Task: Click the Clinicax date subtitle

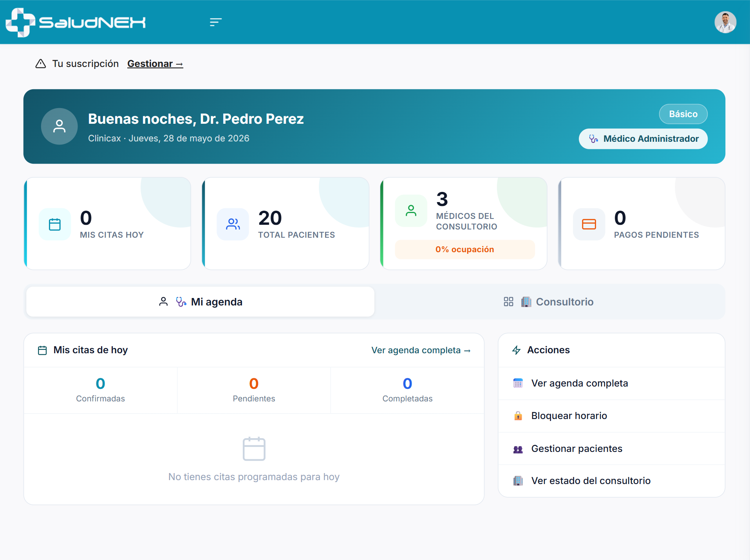Action: 169,138
